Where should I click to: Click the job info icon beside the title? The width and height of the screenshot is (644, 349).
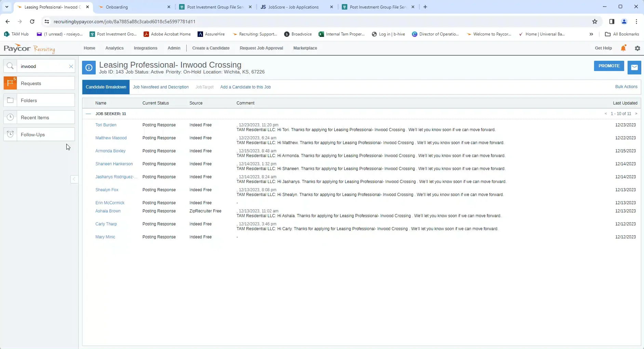89,68
